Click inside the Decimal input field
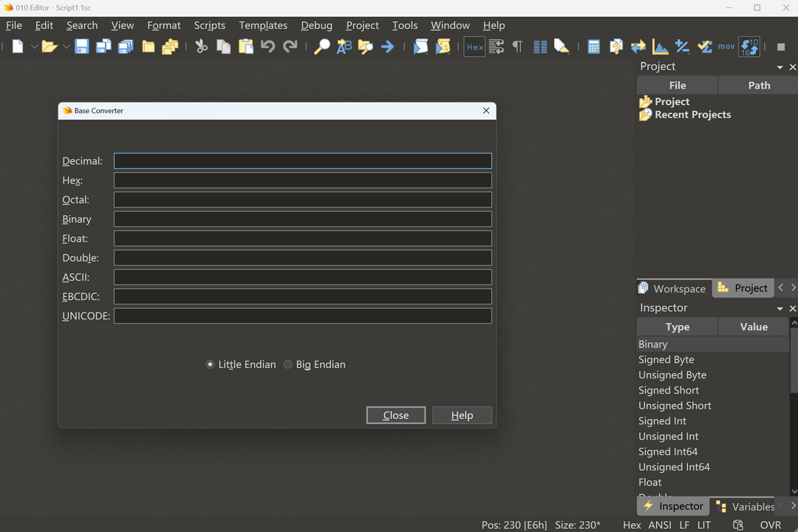Screen dimensions: 798x532 (302, 160)
